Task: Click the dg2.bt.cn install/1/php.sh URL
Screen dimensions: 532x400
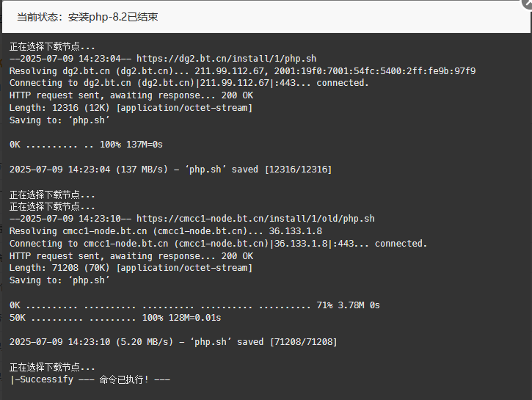Action: (x=226, y=59)
